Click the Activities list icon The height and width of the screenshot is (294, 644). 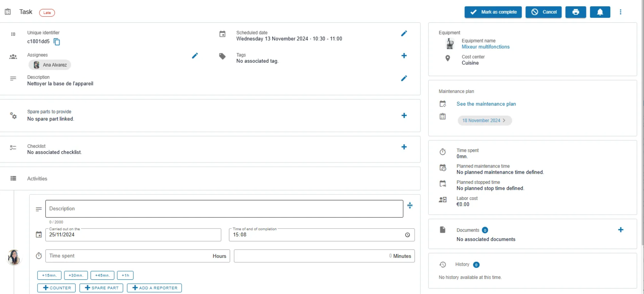point(13,179)
